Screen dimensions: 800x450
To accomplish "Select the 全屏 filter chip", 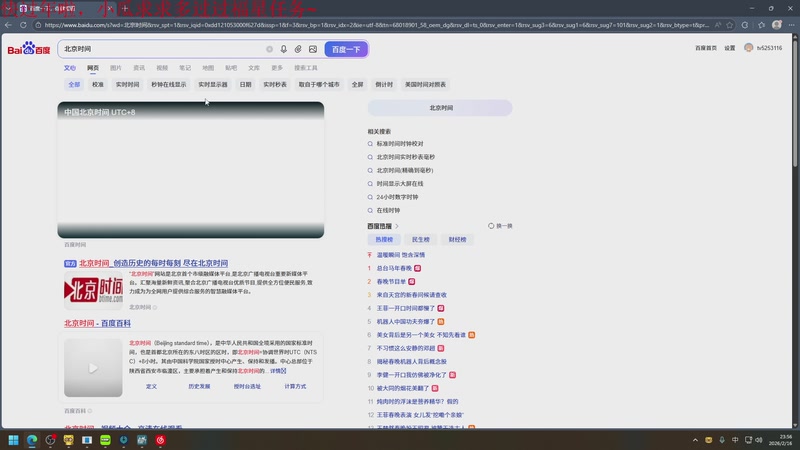I will click(x=358, y=85).
